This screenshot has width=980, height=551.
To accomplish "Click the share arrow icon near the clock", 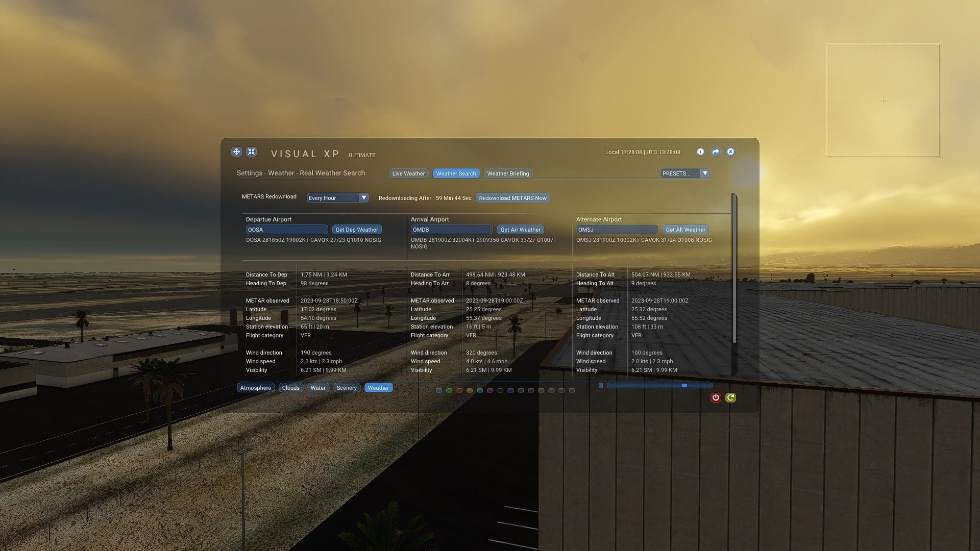I will (x=716, y=152).
